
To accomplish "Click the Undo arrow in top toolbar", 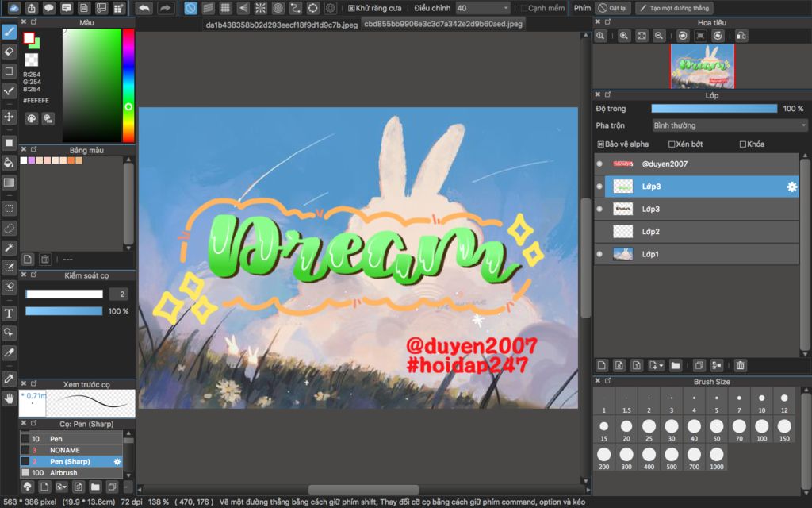I will (144, 8).
